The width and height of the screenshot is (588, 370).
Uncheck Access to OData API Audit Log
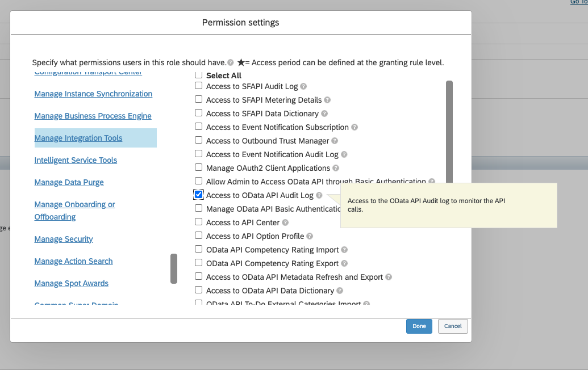pos(198,195)
